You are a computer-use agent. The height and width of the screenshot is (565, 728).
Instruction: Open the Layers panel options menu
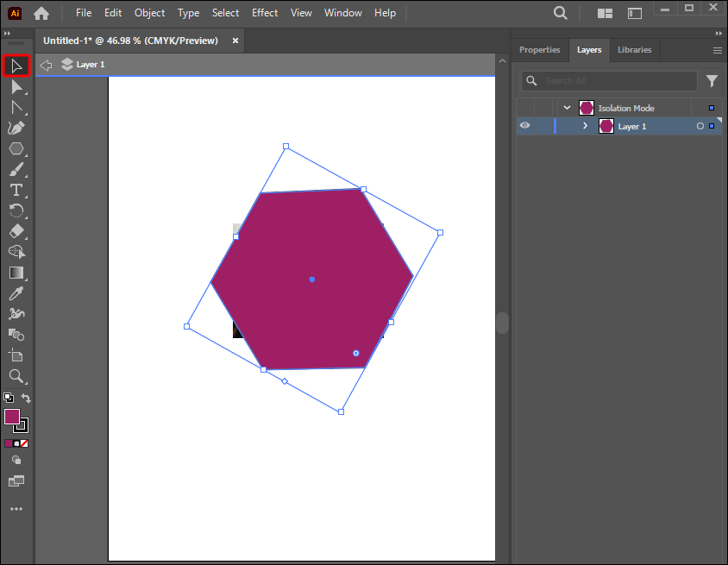(x=717, y=50)
